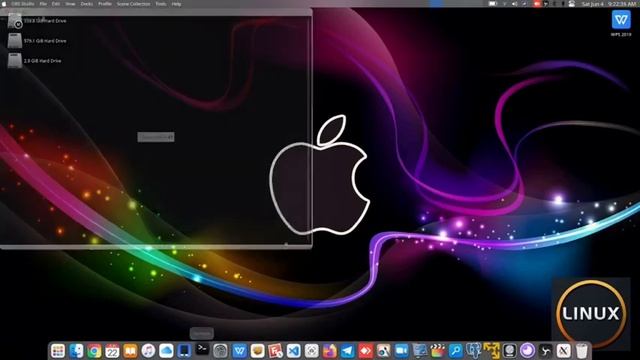The width and height of the screenshot is (640, 360).
Task: Open the red AnyDesk icon in dock
Action: pos(365,351)
